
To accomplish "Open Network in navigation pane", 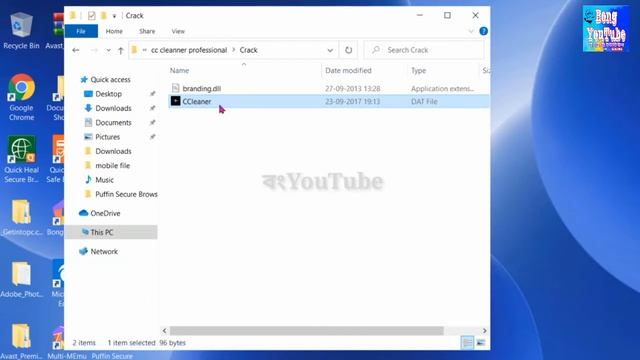I will 104,251.
